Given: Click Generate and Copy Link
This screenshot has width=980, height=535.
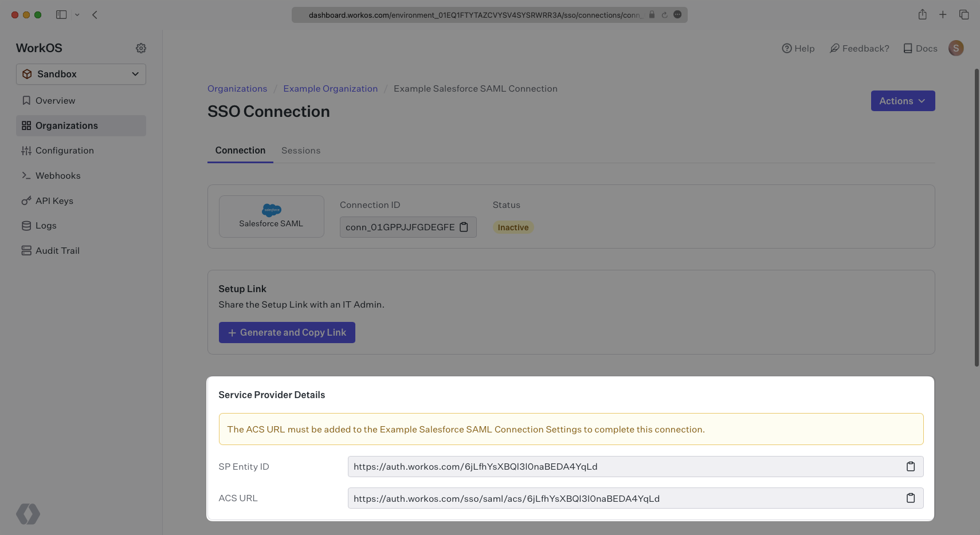Looking at the screenshot, I should click(x=287, y=332).
